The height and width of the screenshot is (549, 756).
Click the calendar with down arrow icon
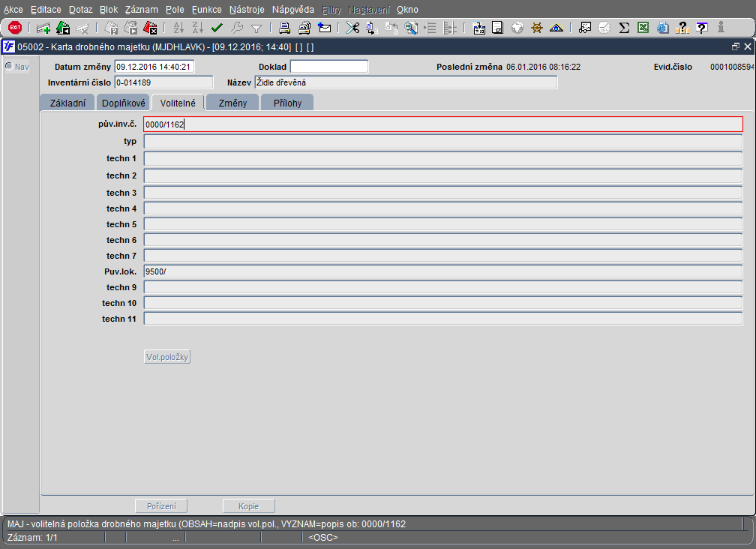(x=478, y=28)
